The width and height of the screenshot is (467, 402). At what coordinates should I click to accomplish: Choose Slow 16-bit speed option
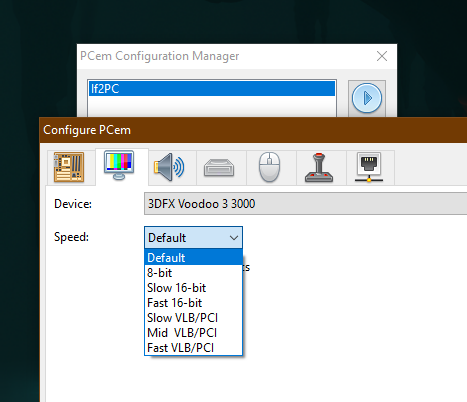click(x=193, y=288)
